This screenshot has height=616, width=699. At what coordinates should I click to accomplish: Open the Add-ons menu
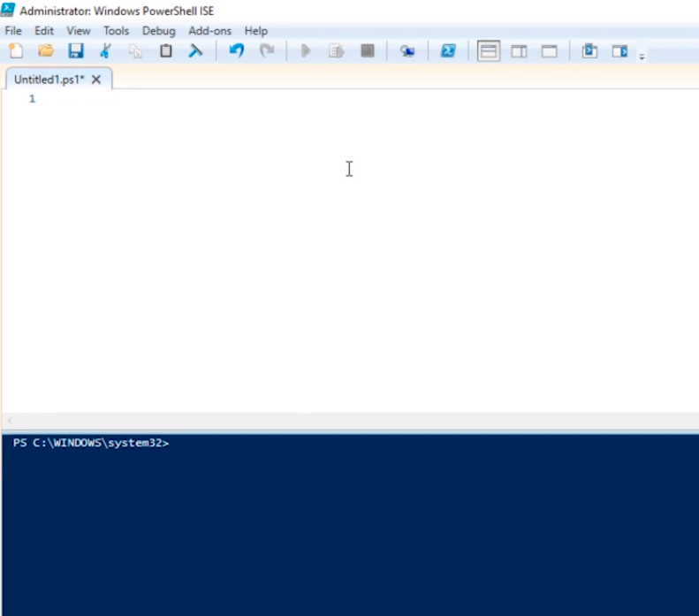[x=209, y=31]
